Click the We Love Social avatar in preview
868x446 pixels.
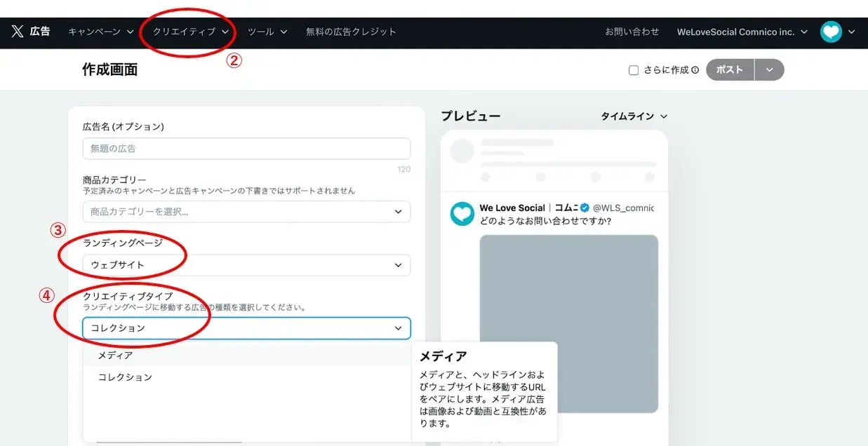(462, 214)
